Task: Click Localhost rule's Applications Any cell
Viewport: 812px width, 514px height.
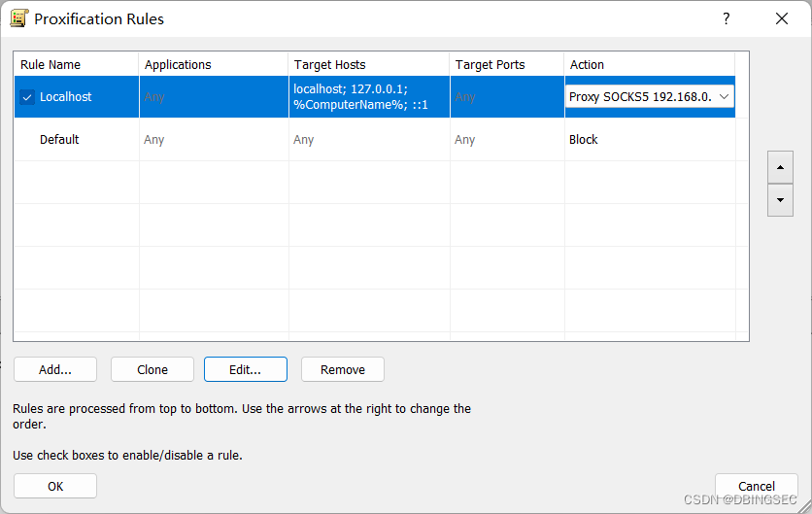Action: pos(214,97)
